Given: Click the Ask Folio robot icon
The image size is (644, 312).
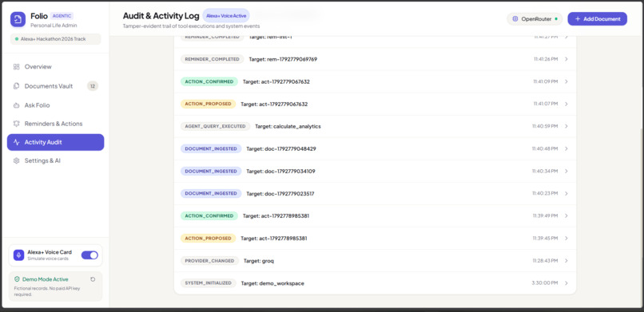Looking at the screenshot, I should coord(17,105).
